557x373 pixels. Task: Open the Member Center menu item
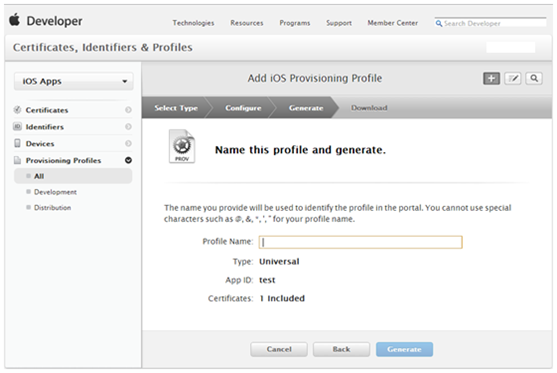tap(393, 23)
